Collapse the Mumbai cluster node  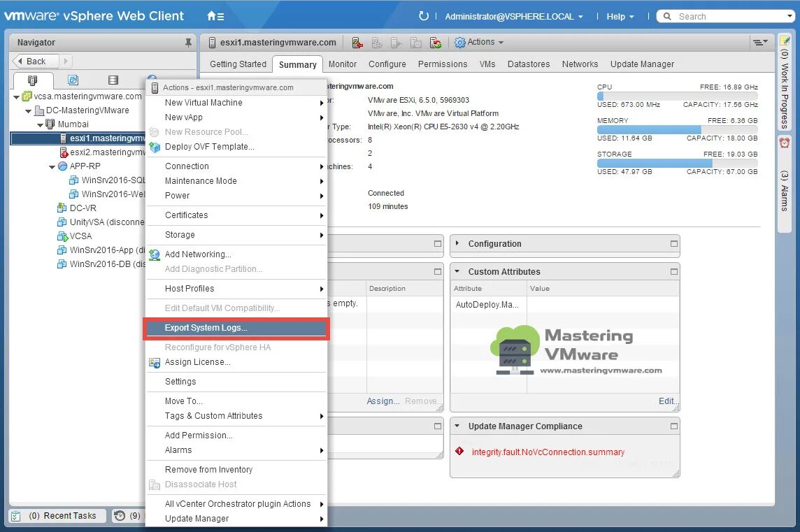[41, 124]
